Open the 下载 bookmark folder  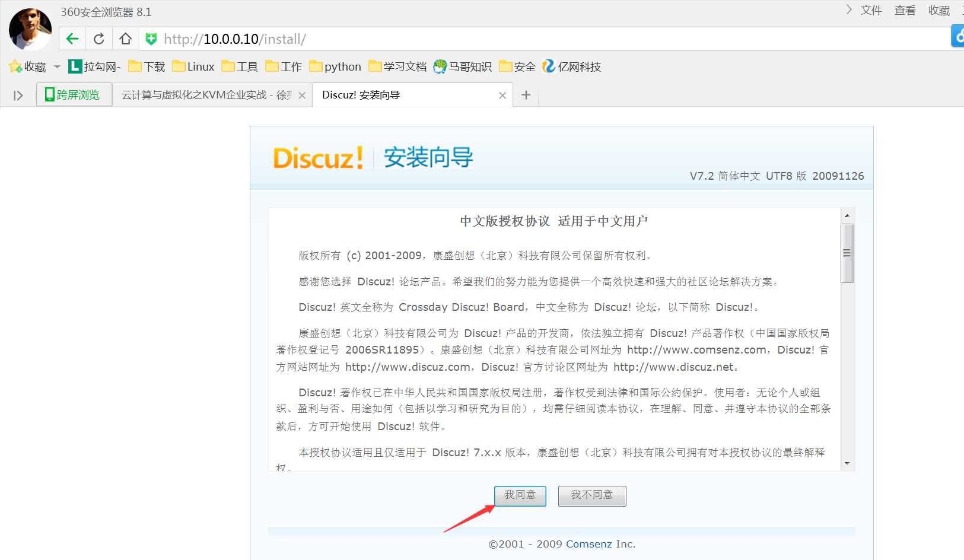[147, 66]
